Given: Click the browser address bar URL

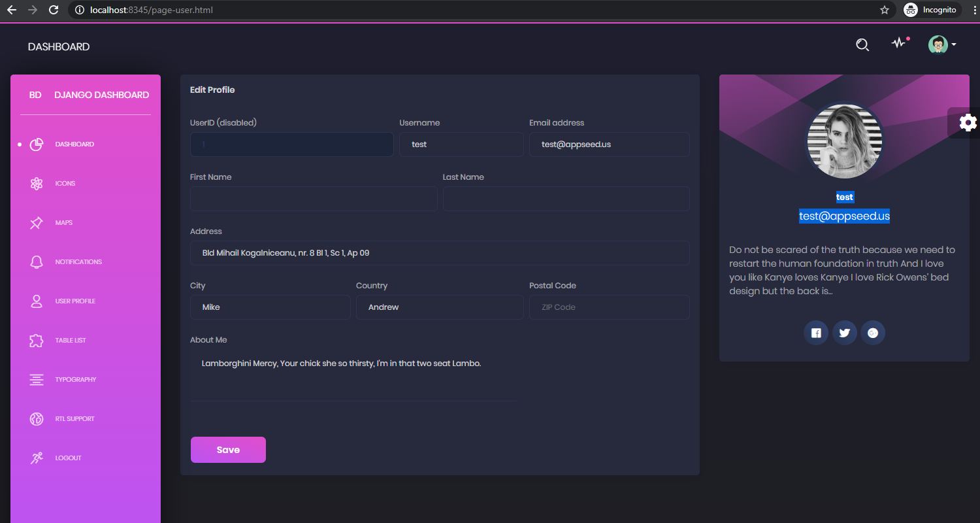Looking at the screenshot, I should pos(152,10).
